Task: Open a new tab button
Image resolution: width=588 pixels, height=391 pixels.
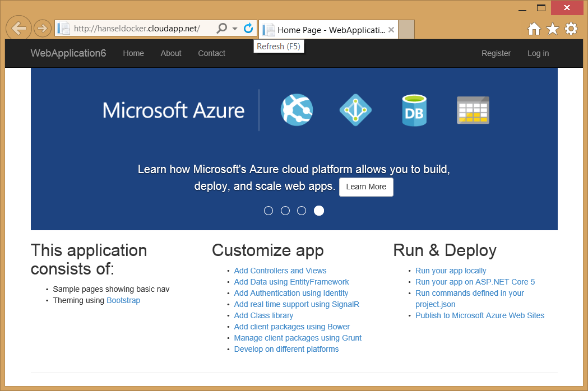Action: [x=406, y=30]
